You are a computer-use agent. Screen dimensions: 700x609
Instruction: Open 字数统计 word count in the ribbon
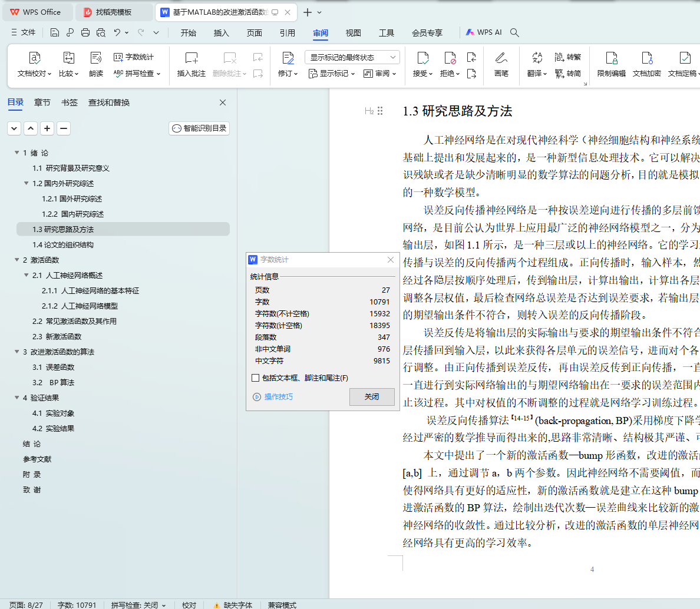click(134, 57)
